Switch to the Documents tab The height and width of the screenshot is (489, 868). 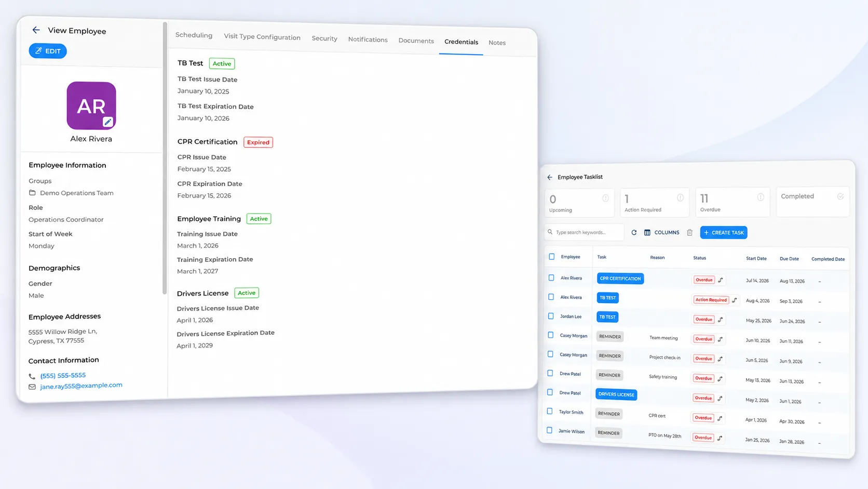click(x=416, y=41)
